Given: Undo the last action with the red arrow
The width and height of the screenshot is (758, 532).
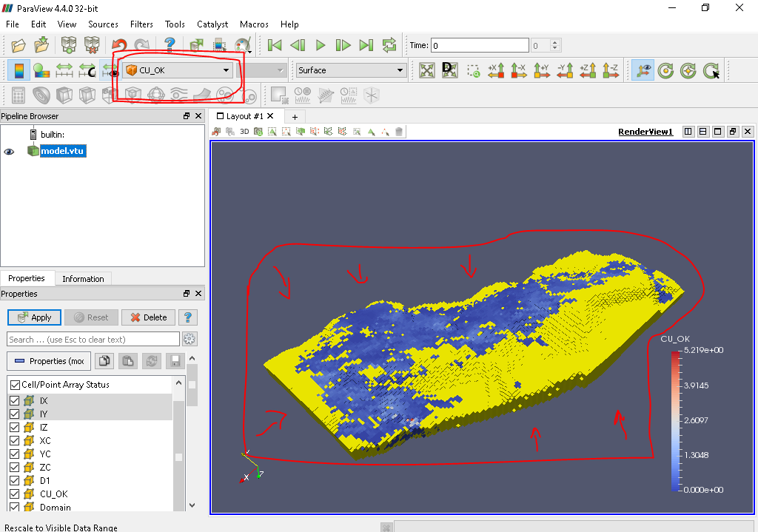Looking at the screenshot, I should 119,45.
